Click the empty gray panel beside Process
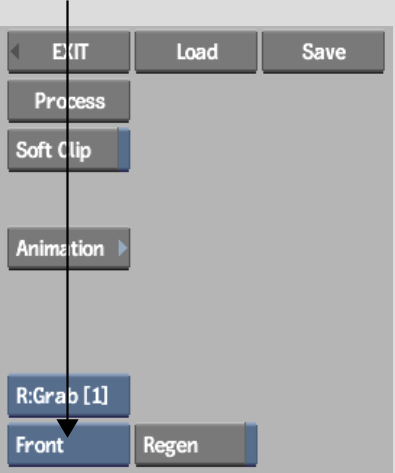 point(260,101)
